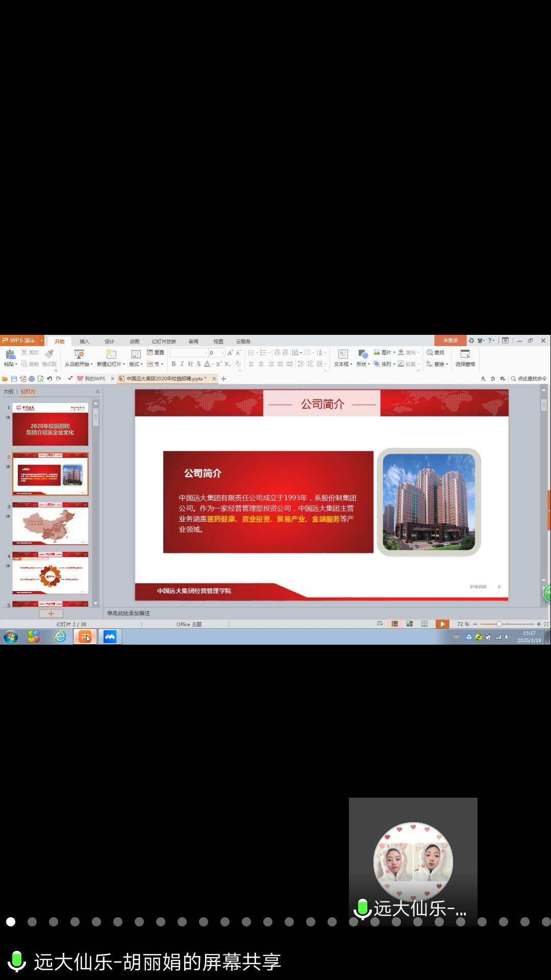Toggle subscript formatting
Image resolution: width=551 pixels, height=980 pixels.
click(228, 364)
